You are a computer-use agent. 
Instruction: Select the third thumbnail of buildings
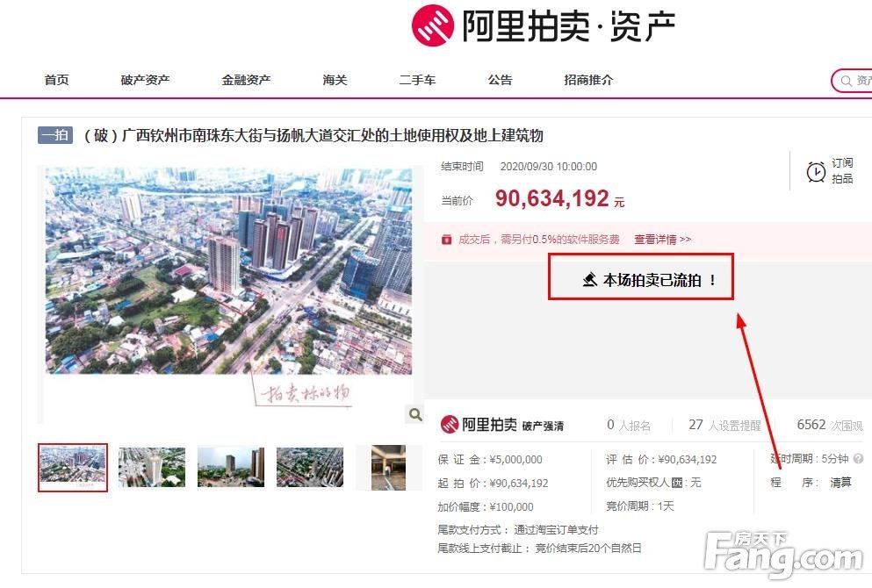[x=231, y=468]
